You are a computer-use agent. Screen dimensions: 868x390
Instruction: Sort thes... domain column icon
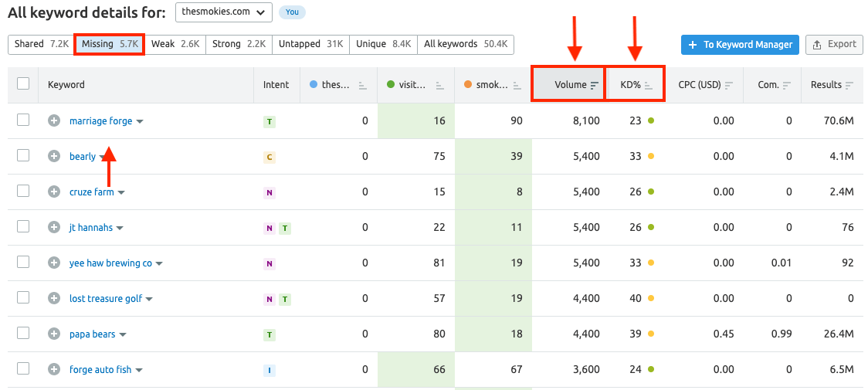[363, 85]
